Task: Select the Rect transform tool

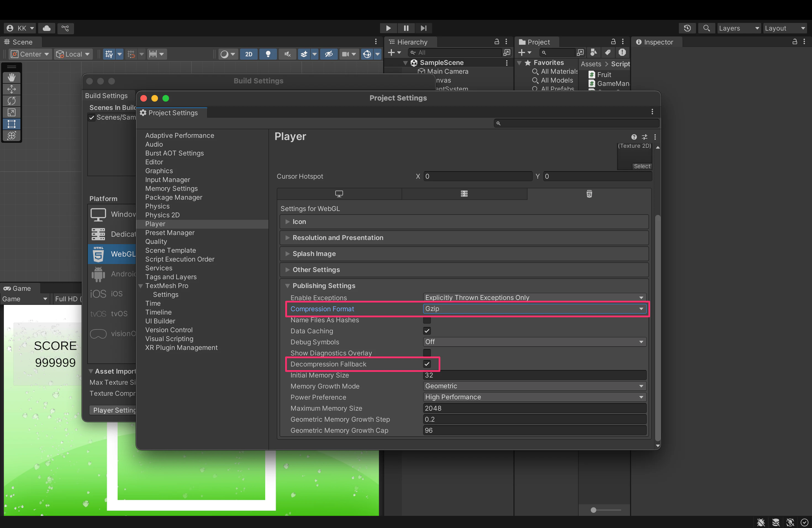Action: coord(12,124)
